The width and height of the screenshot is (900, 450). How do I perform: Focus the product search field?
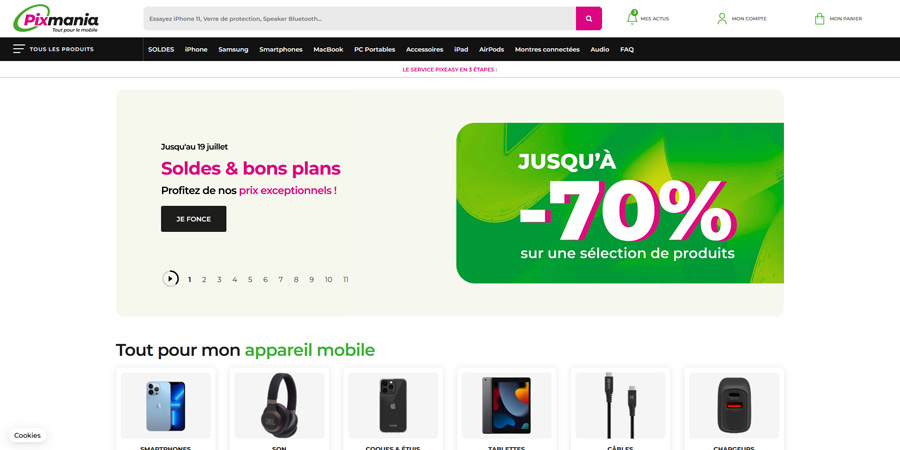[x=359, y=18]
